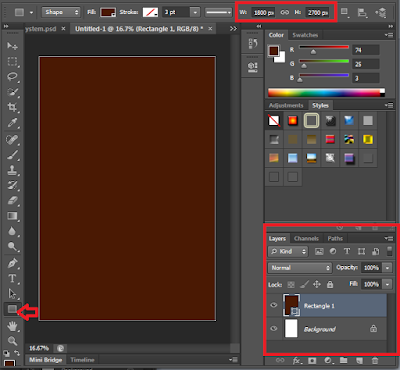Select the Clone Stamp tool
400x370 pixels.
(x=12, y=170)
